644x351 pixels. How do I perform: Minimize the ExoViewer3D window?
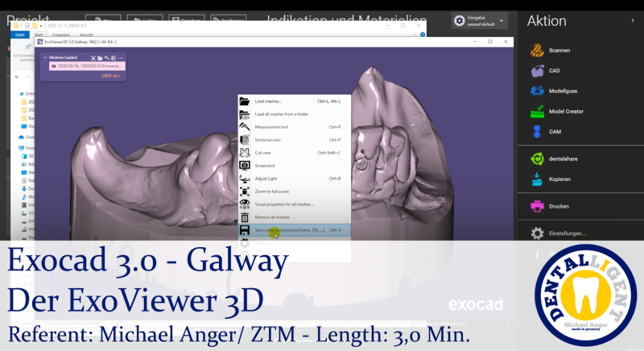475,42
